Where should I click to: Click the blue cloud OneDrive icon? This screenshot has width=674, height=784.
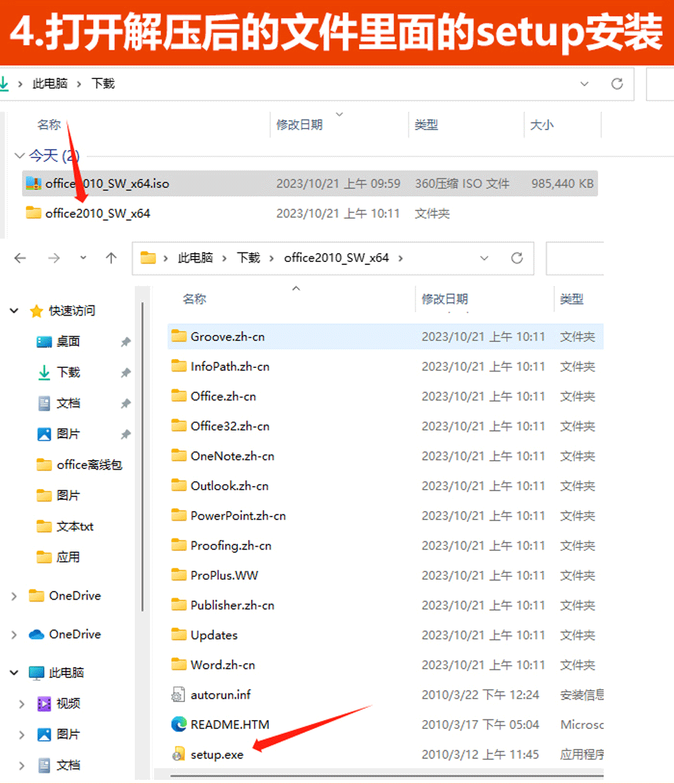click(36, 635)
